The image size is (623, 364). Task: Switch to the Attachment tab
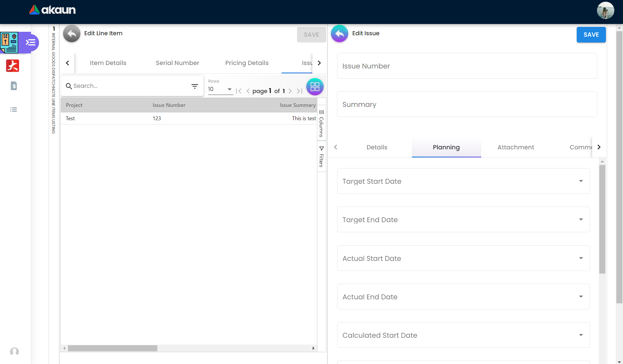click(x=516, y=147)
